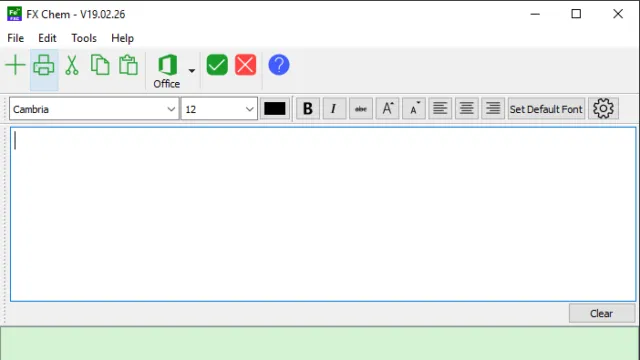Click the Clear button
This screenshot has width=640, height=360.
602,313
